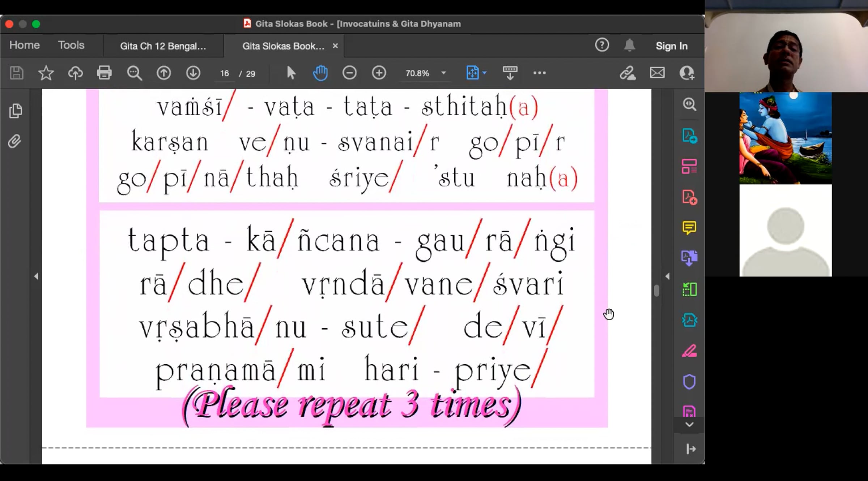Viewport: 868px width, 481px height.
Task: Send file by email envelope icon
Action: [x=657, y=73]
